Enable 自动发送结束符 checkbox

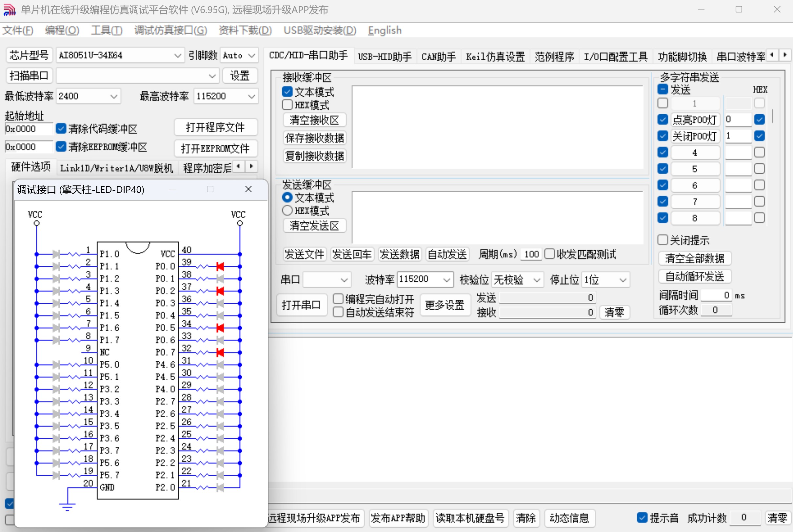[x=338, y=312]
